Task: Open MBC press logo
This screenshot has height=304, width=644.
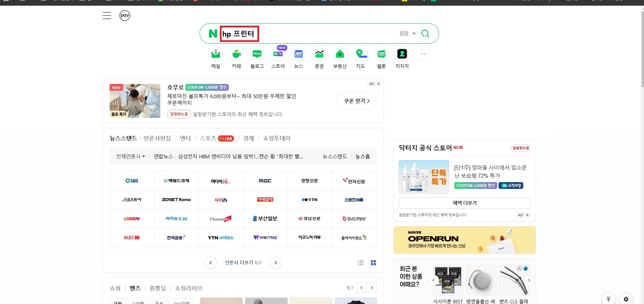Action: 265,181
